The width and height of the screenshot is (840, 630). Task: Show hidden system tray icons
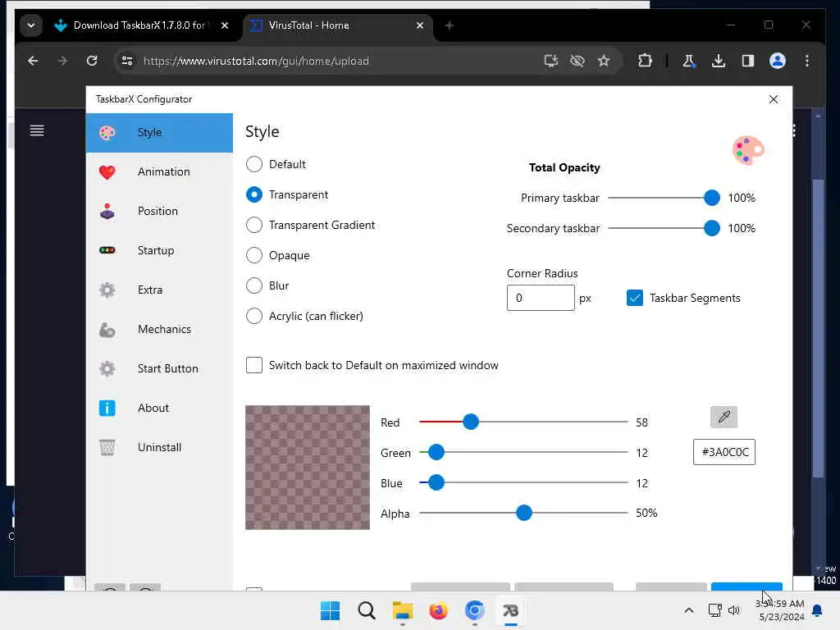click(x=689, y=610)
